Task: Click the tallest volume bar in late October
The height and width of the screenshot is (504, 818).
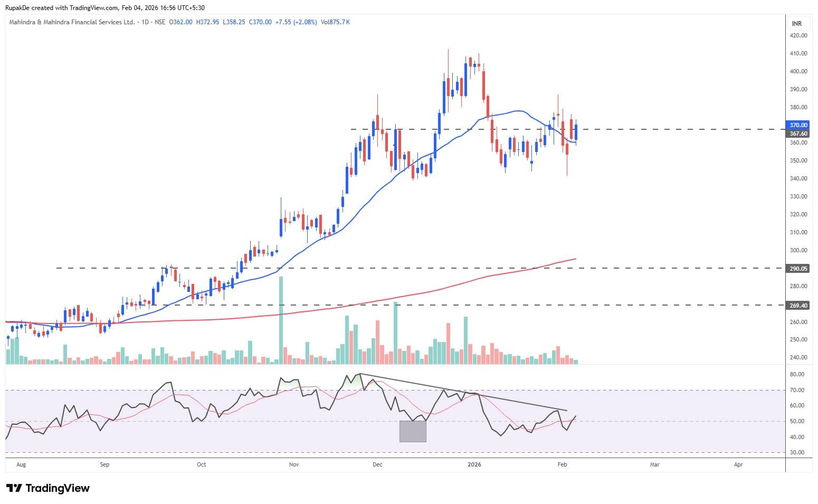Action: click(281, 320)
